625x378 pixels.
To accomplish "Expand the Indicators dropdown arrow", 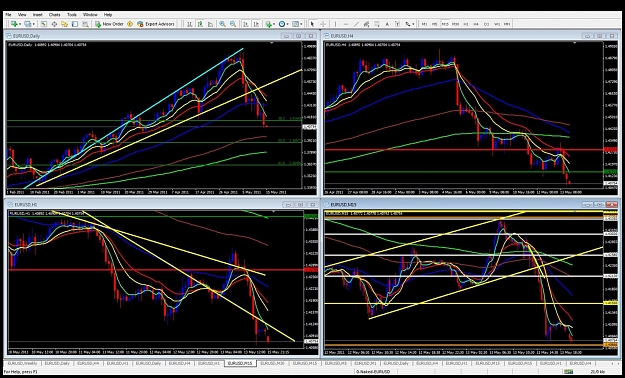I will coord(274,24).
